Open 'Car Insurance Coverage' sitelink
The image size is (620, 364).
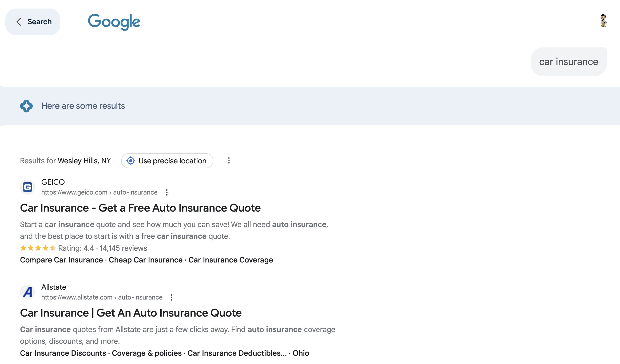click(x=230, y=260)
